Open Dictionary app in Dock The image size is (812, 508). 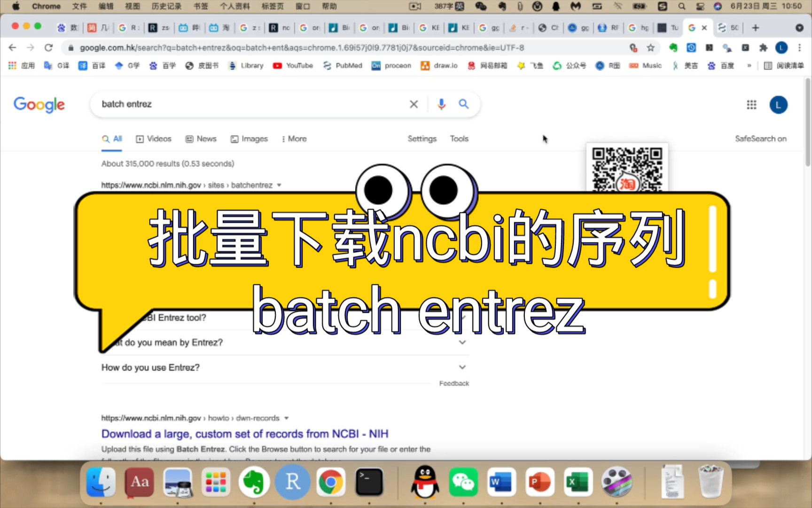[139, 482]
